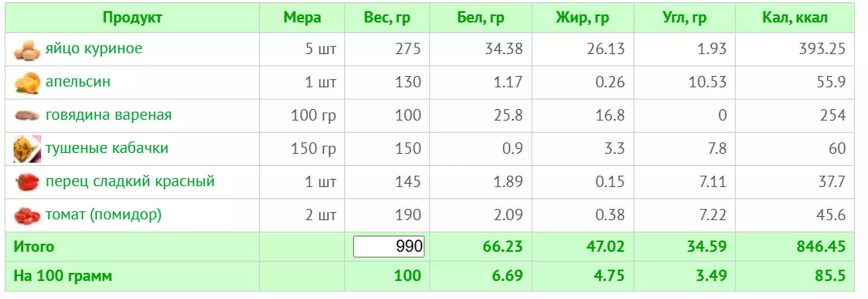Click the orange fruit icon

click(x=27, y=83)
